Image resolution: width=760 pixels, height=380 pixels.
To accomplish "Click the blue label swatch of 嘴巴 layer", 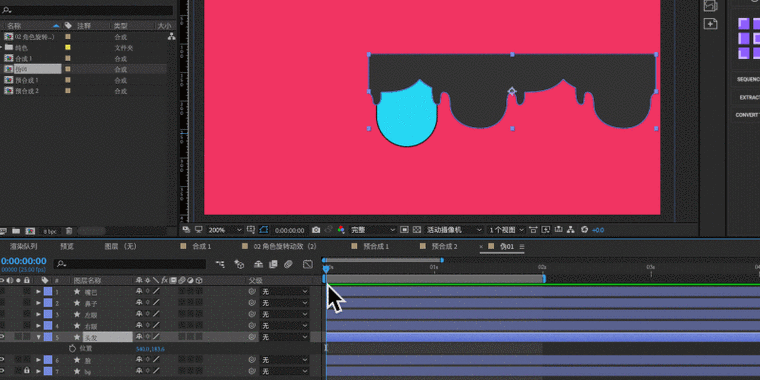I will click(x=48, y=291).
